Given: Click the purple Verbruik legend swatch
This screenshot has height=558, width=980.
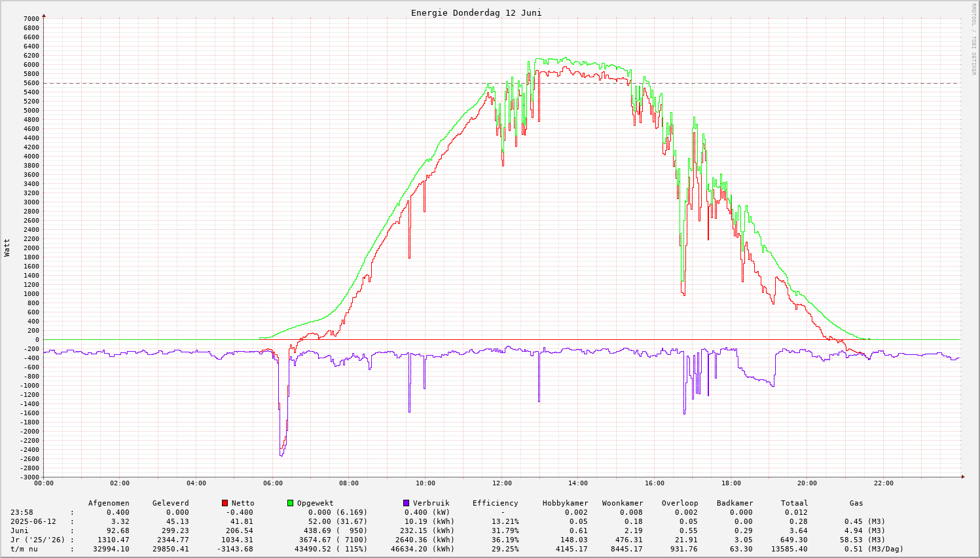Looking at the screenshot, I should (407, 503).
